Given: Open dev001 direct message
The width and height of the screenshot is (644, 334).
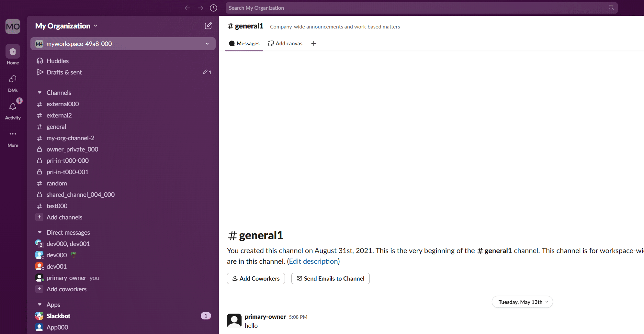Looking at the screenshot, I should coord(123,266).
